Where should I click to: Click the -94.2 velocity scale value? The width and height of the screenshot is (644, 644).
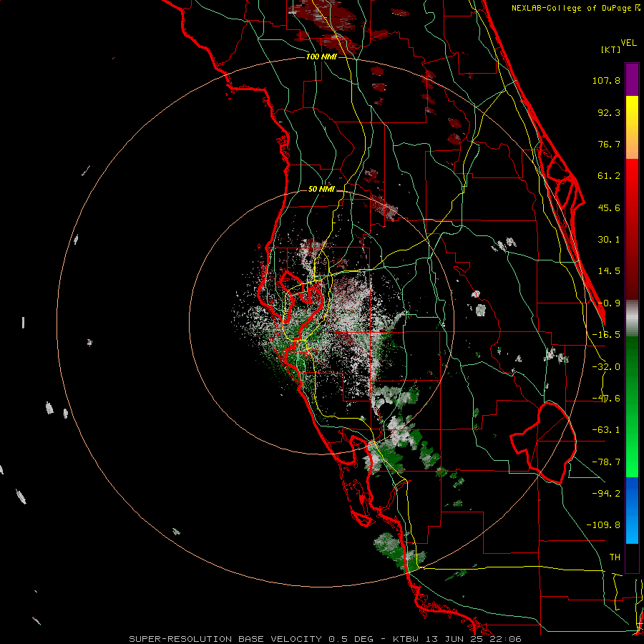click(x=606, y=493)
